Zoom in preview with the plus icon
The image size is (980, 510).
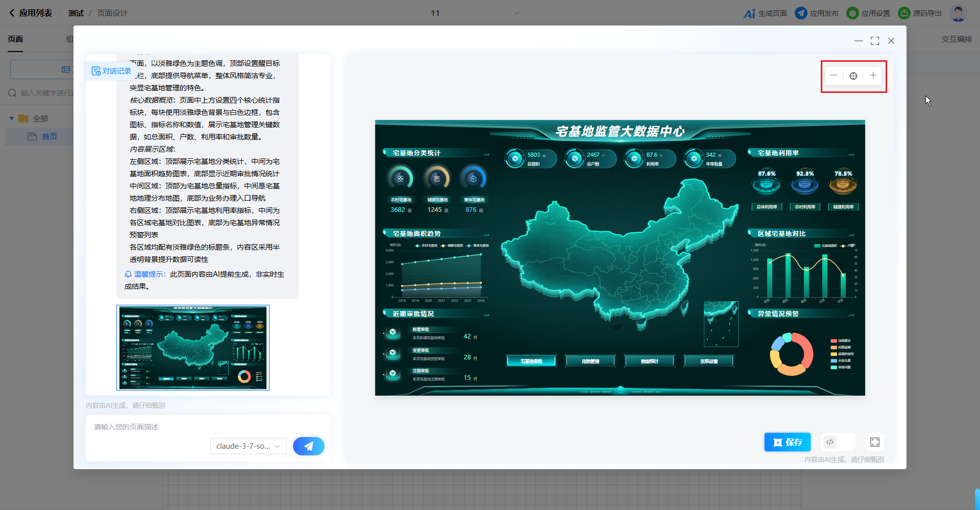pos(873,76)
